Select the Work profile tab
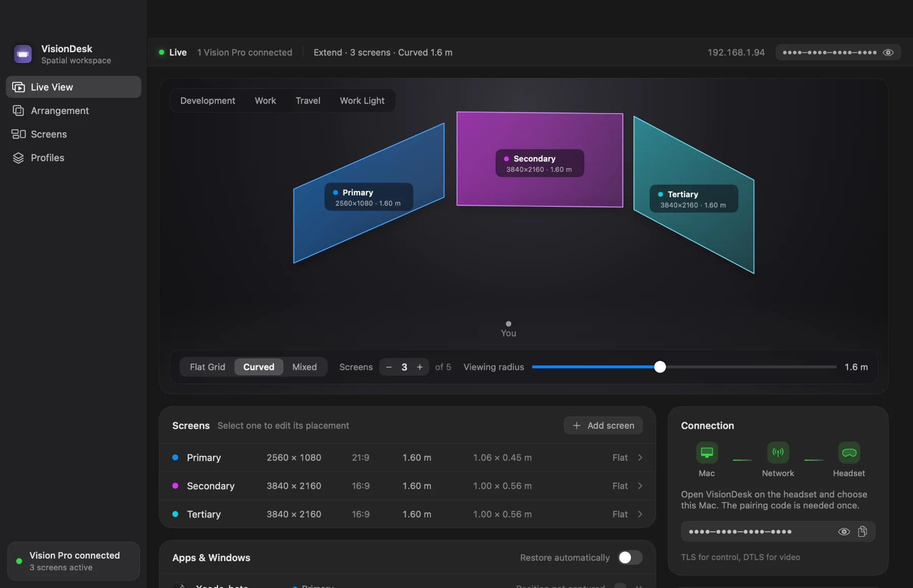The image size is (913, 588). pos(265,100)
